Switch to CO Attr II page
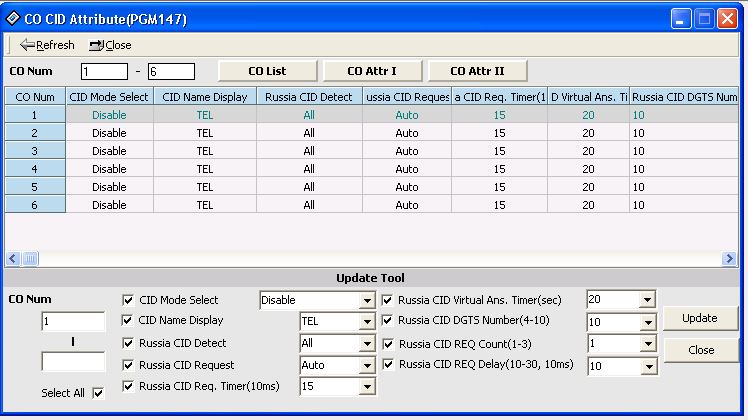748x420 pixels. pos(477,71)
